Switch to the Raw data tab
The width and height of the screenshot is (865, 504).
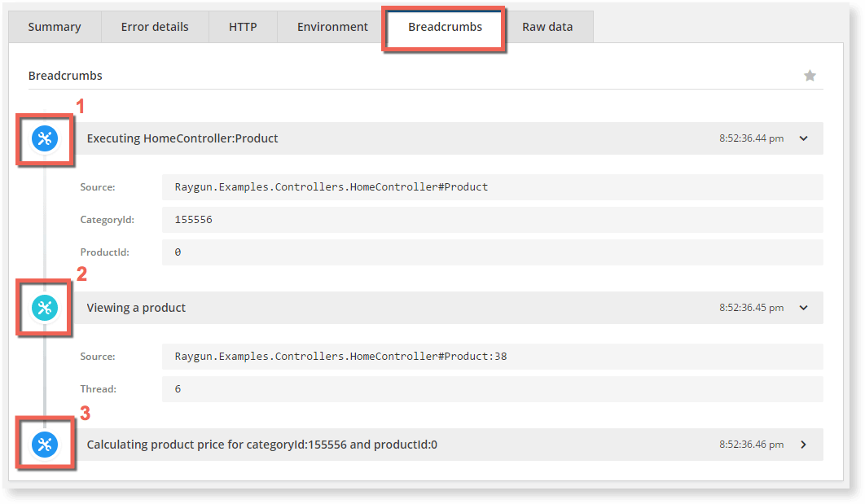547,26
